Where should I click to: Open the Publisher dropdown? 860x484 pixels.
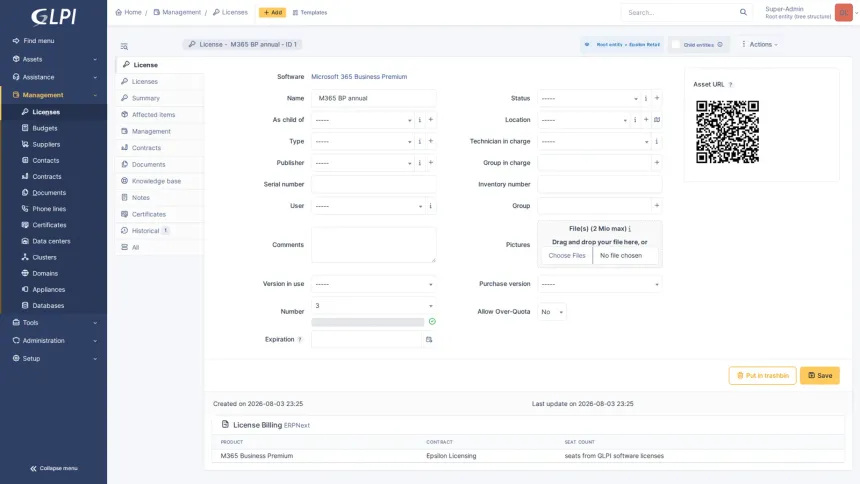[x=363, y=162]
